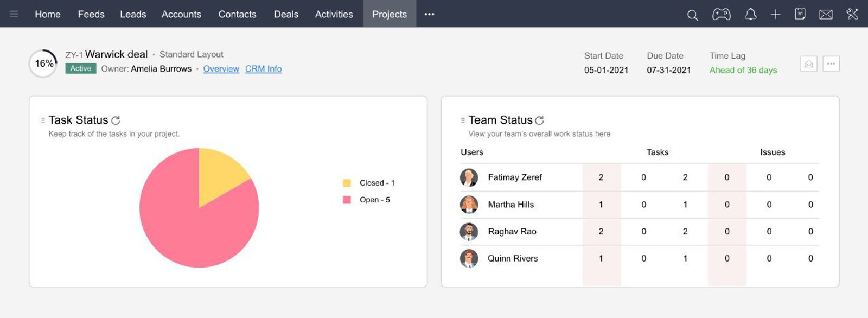Open the CRM Info link
Viewport: 868px width, 318px height.
(x=263, y=69)
